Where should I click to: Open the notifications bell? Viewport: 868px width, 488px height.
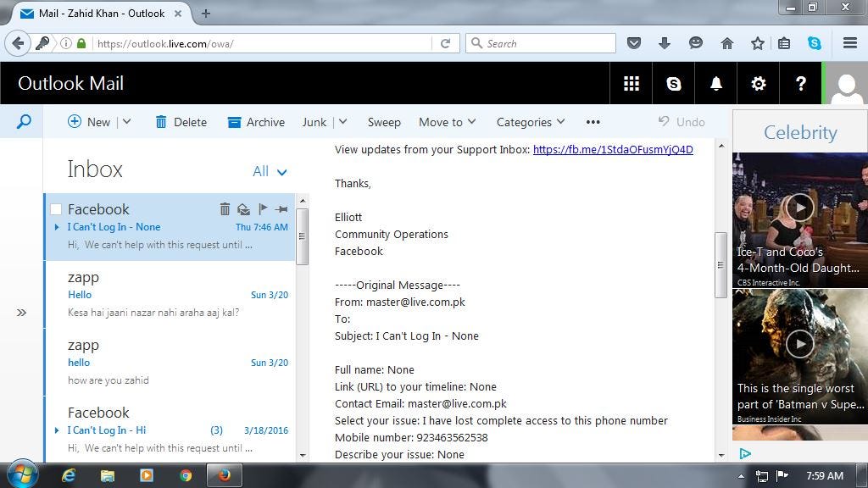click(715, 84)
